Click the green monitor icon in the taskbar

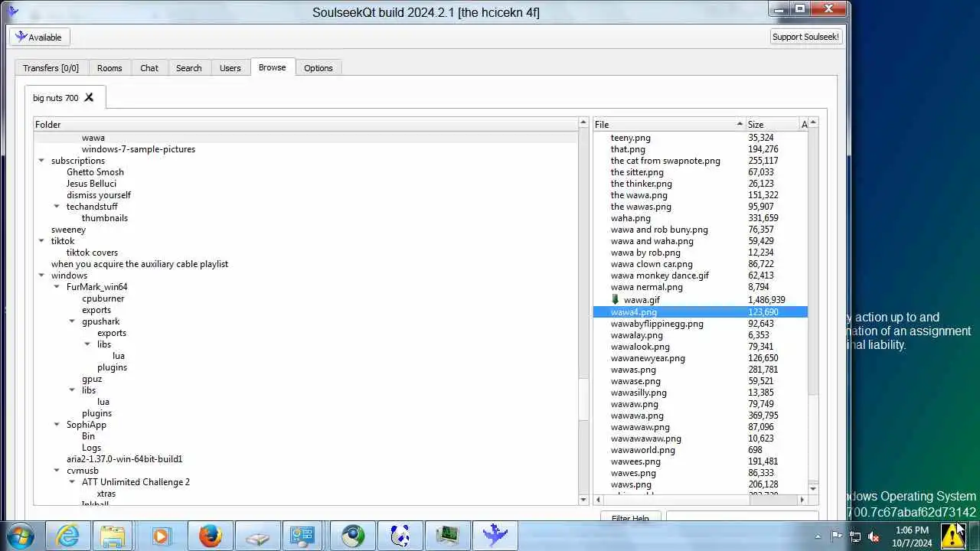(x=448, y=536)
